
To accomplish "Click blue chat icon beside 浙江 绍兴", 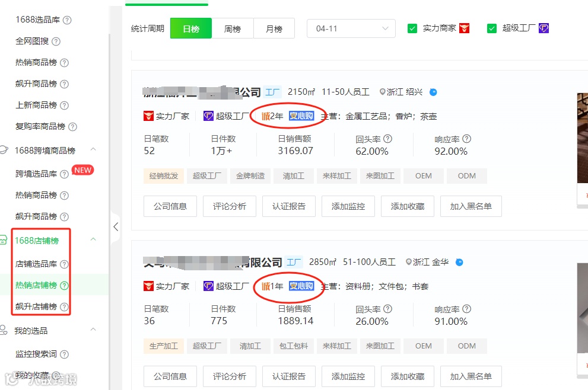I will [x=433, y=92].
